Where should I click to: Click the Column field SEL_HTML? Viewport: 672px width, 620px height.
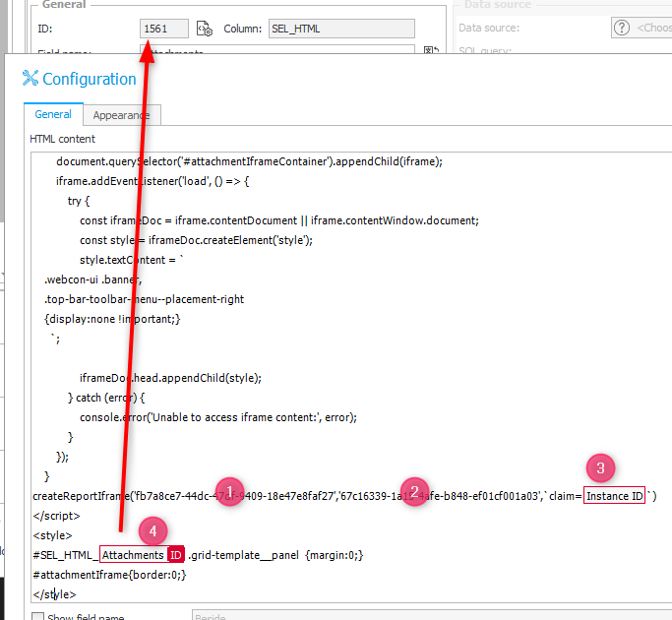[x=341, y=29]
